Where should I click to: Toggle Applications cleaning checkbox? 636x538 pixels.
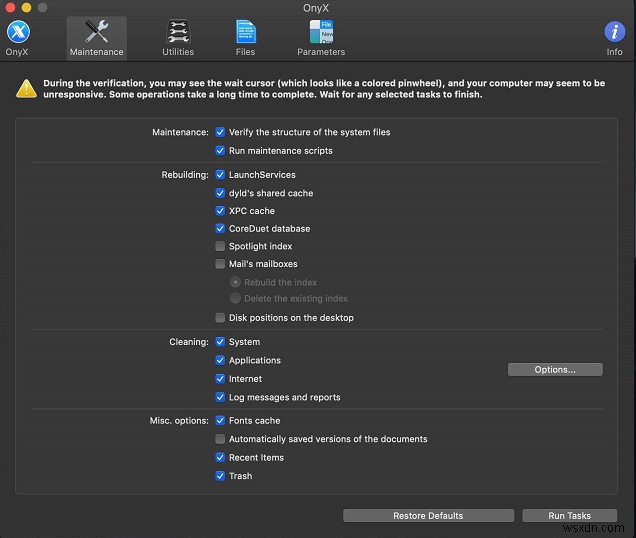click(220, 360)
